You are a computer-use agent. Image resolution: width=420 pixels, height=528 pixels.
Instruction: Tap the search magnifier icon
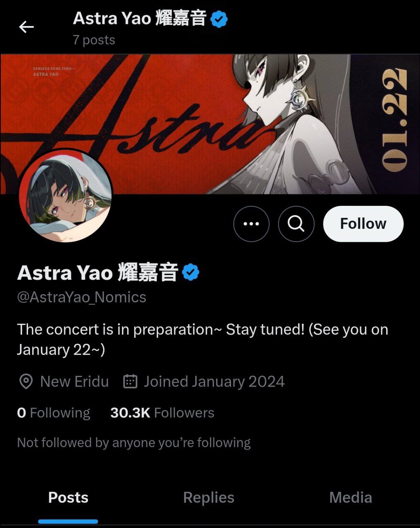[x=296, y=224]
